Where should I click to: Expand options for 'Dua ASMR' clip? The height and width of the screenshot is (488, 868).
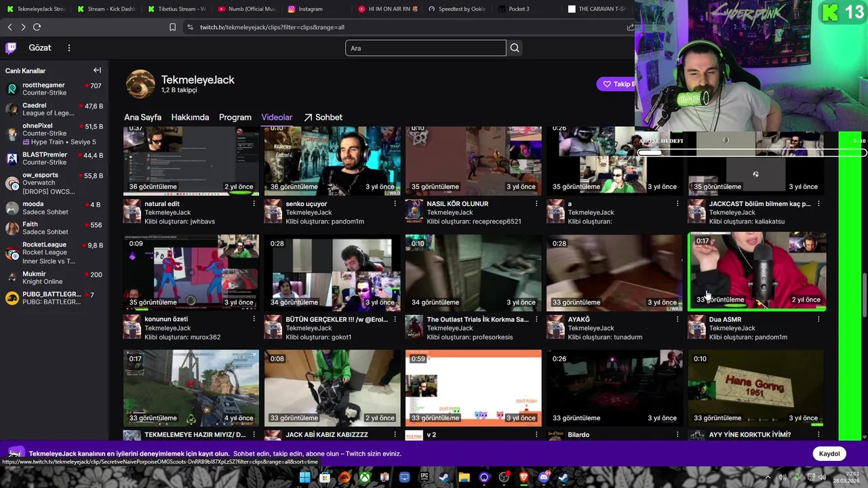[818, 319]
